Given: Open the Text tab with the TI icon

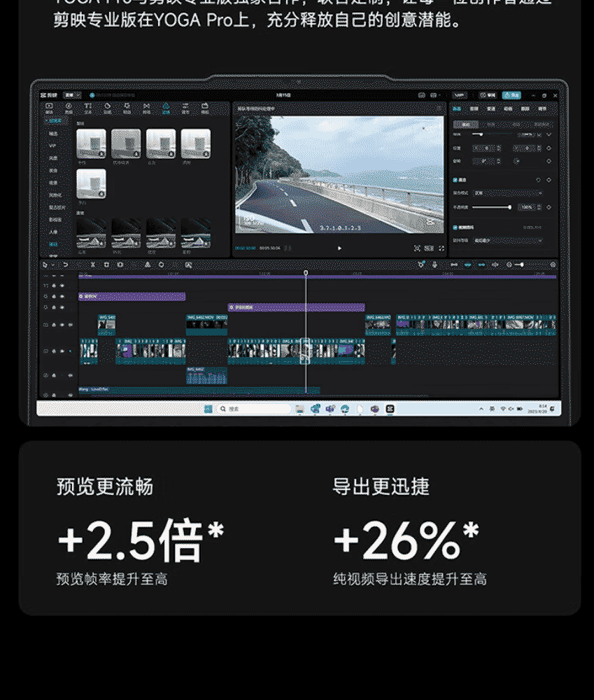Looking at the screenshot, I should click(88, 108).
